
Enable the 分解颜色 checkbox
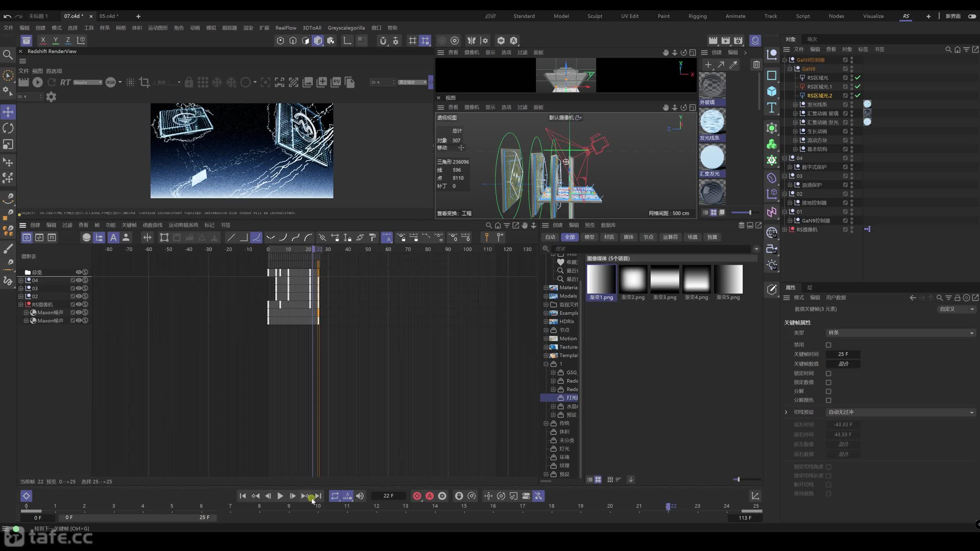point(828,400)
